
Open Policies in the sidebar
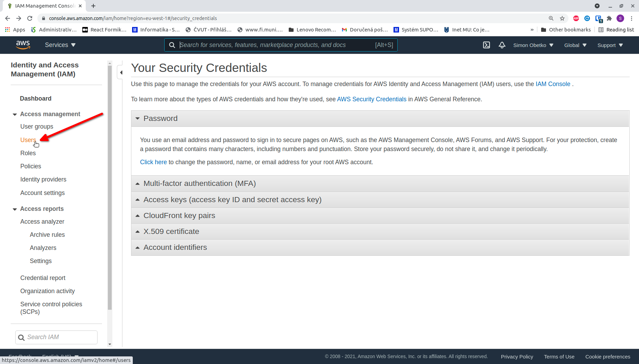pos(31,166)
